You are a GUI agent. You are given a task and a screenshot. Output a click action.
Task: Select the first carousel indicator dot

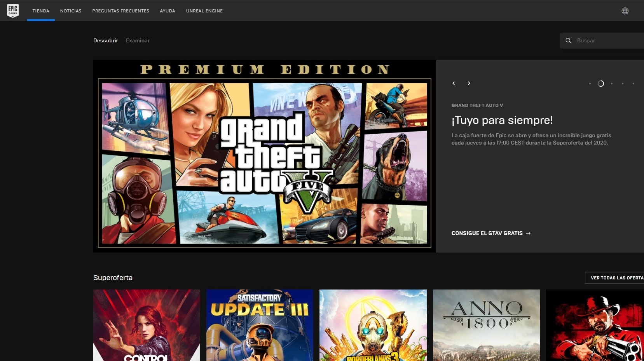pyautogui.click(x=590, y=84)
